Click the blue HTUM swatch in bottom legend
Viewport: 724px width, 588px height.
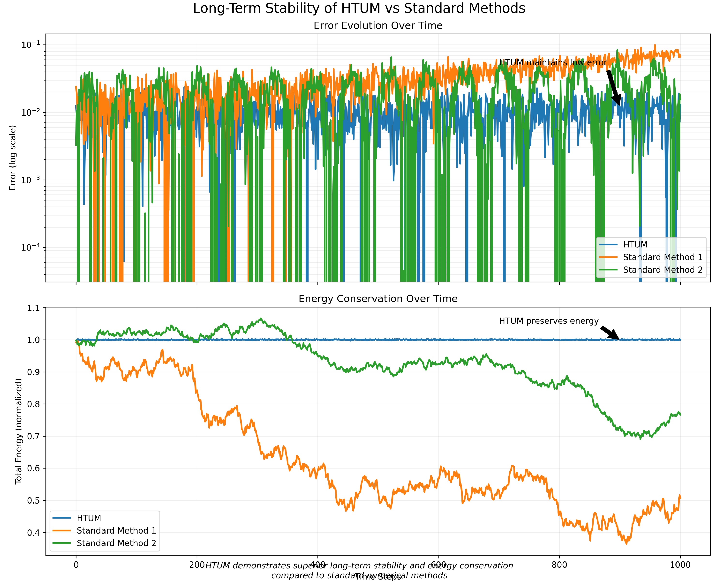(x=62, y=518)
